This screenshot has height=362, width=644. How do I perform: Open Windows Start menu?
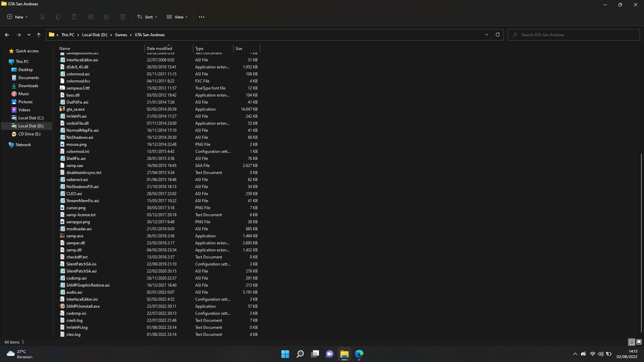pyautogui.click(x=285, y=354)
